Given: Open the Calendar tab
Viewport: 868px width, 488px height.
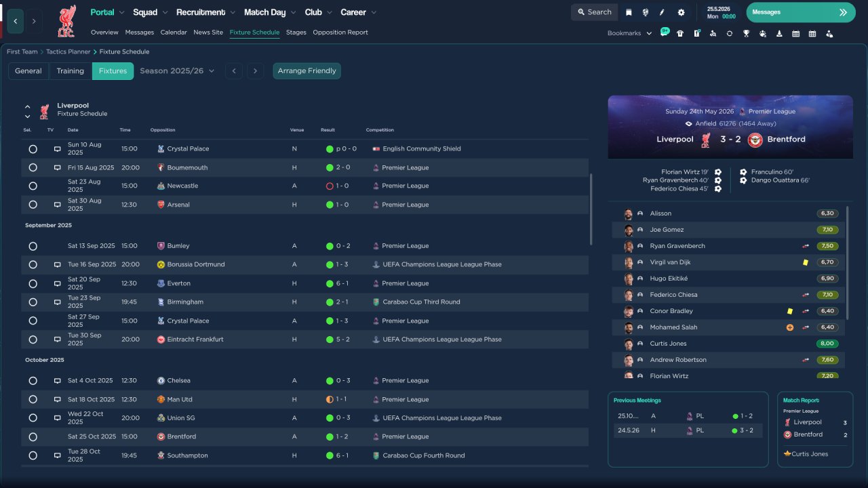Looking at the screenshot, I should pos(174,33).
